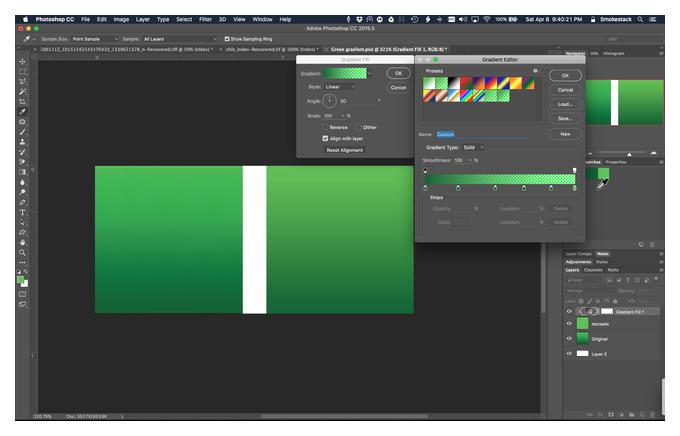Viewport: 680px width, 436px height.
Task: Select the Magic Wand tool
Action: click(23, 92)
